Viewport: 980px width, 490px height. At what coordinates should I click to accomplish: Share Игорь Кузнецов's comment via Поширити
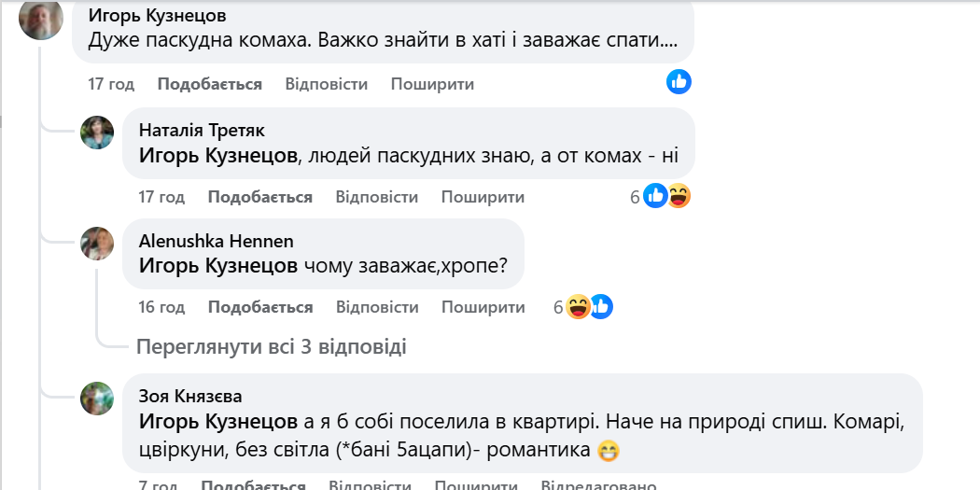432,84
